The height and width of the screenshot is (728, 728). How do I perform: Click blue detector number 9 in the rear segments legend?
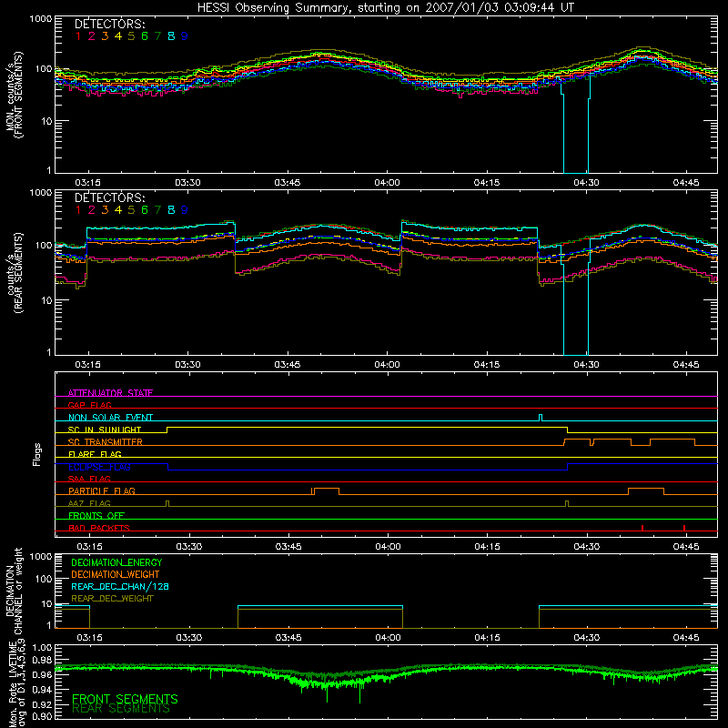[185, 210]
